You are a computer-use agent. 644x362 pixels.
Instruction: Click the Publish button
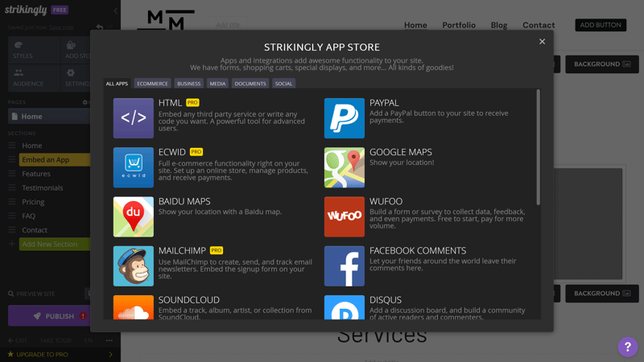click(49, 316)
